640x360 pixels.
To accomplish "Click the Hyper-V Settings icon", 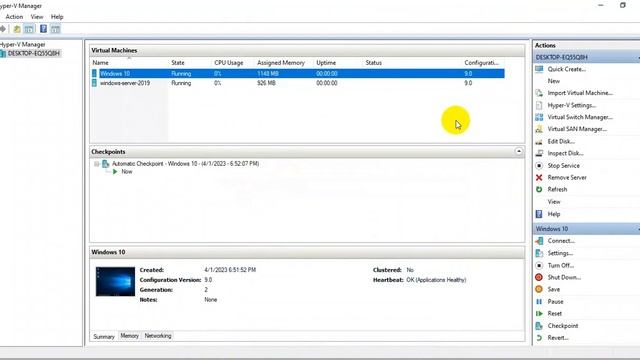I will pyautogui.click(x=539, y=105).
